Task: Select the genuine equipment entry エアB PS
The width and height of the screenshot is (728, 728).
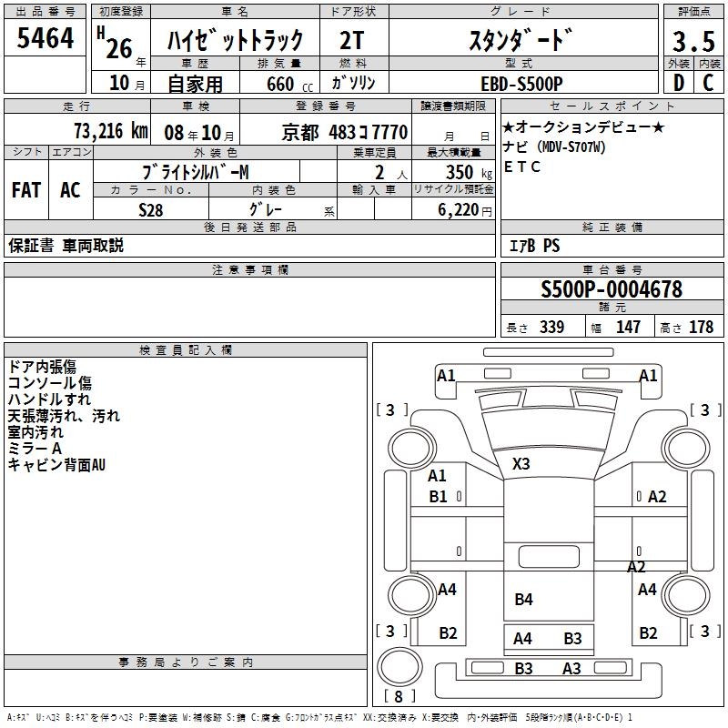Action: click(534, 246)
